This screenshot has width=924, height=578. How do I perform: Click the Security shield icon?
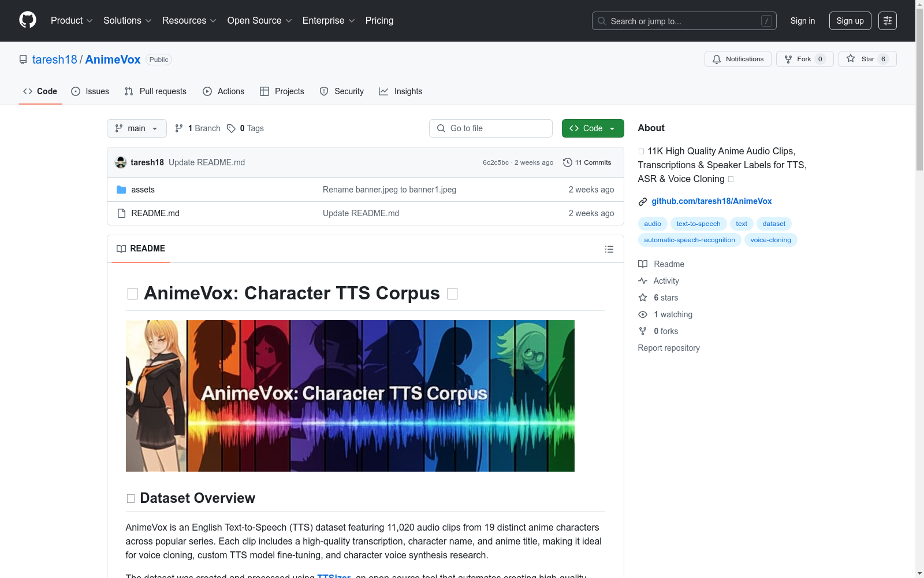[x=324, y=91]
